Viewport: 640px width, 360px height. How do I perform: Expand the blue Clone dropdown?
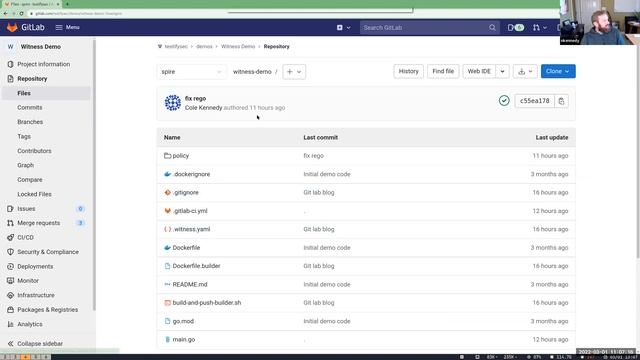coord(558,71)
